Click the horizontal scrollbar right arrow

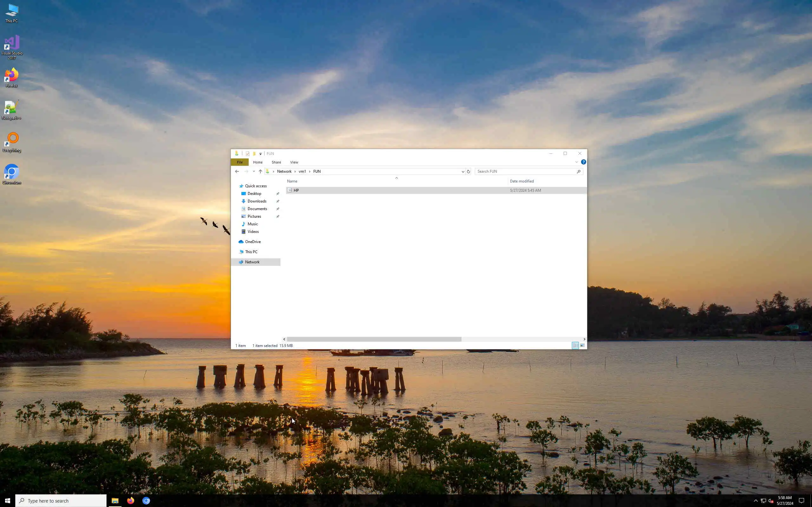tap(584, 339)
